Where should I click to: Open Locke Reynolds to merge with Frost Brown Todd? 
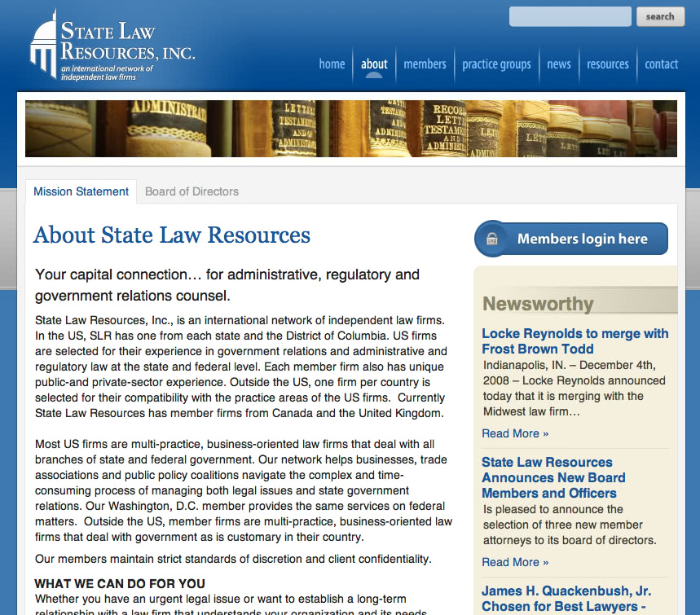click(575, 341)
